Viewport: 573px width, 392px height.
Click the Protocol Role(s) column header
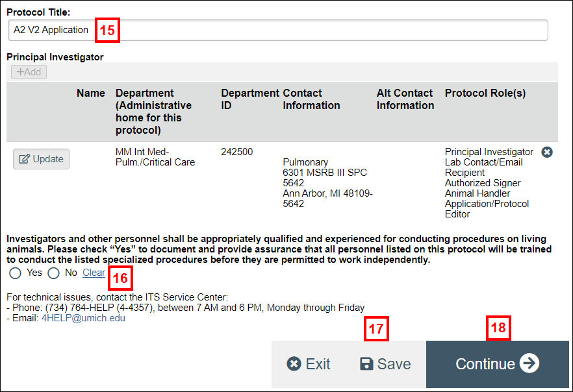(x=485, y=93)
